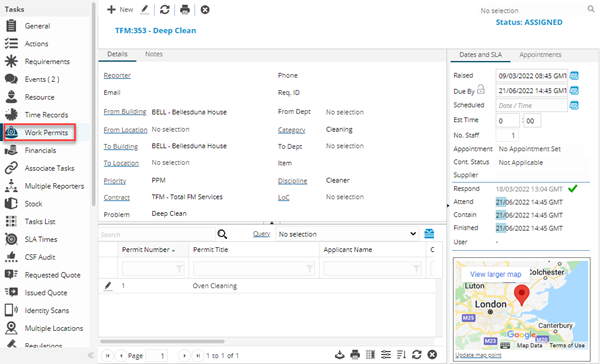600x364 pixels.
Task: Click the Update map point link
Action: point(478,355)
